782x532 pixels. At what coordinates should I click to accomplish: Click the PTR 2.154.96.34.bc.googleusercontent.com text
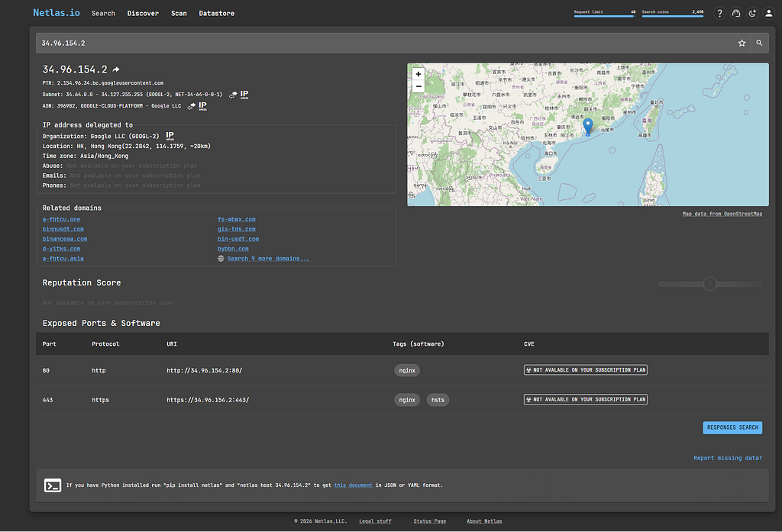coord(103,83)
